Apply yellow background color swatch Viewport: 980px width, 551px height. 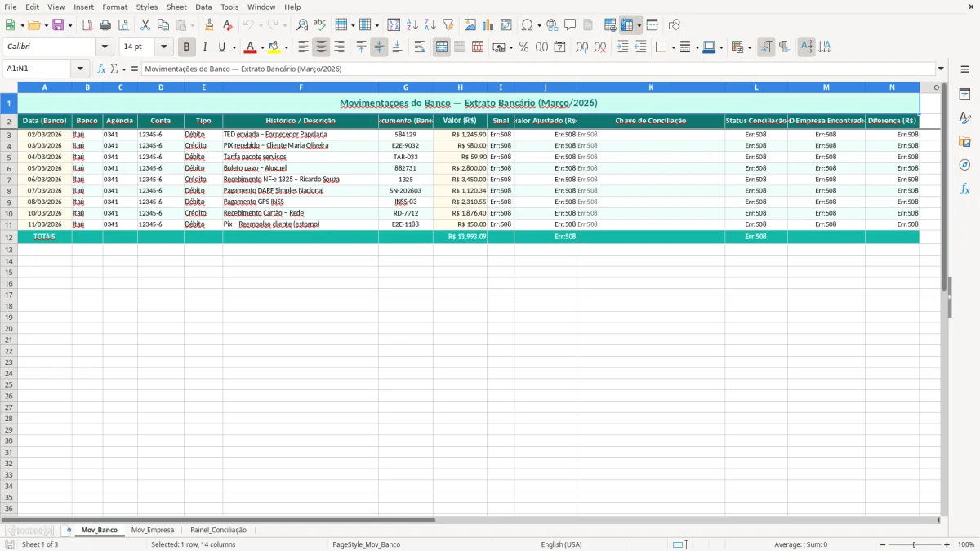tap(274, 47)
